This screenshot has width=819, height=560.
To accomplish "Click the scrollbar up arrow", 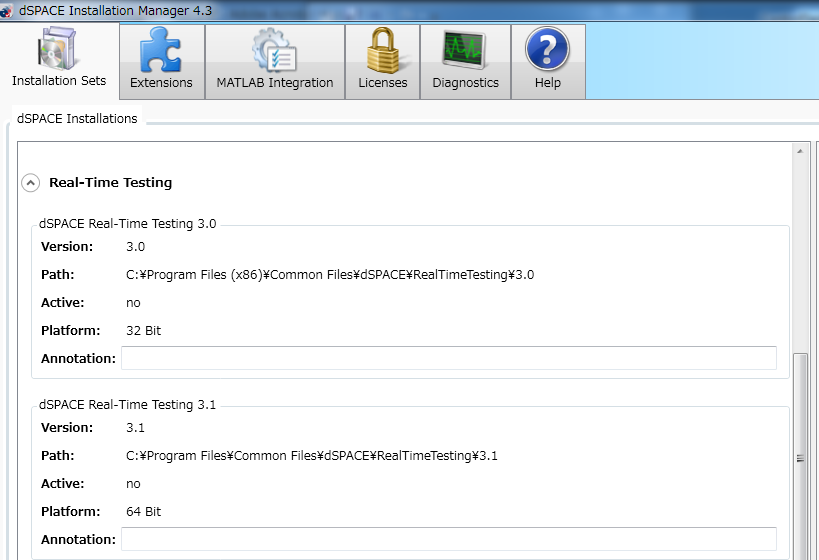I will point(800,151).
